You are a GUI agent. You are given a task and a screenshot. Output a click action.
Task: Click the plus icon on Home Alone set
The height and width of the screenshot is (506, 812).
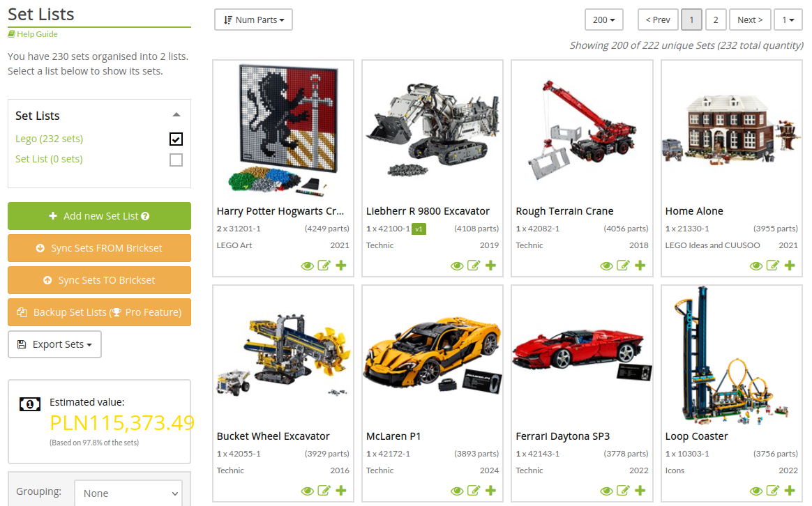pos(790,266)
